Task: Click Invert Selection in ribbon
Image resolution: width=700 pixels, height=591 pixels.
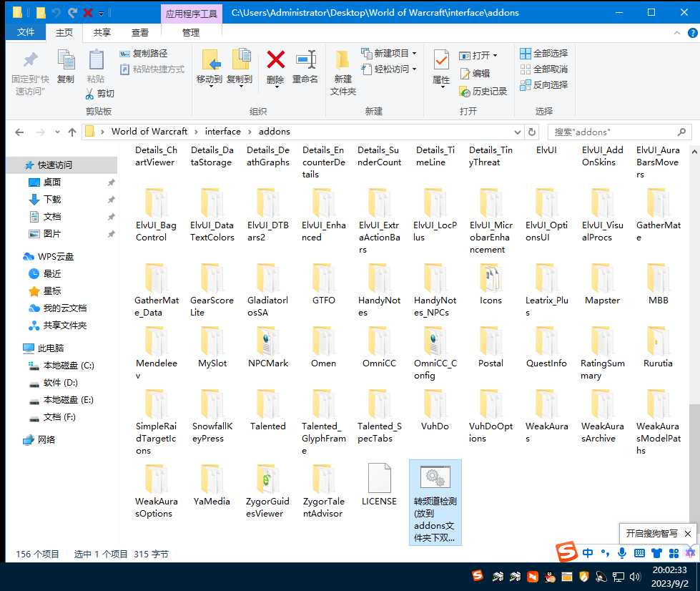Action: coord(543,84)
